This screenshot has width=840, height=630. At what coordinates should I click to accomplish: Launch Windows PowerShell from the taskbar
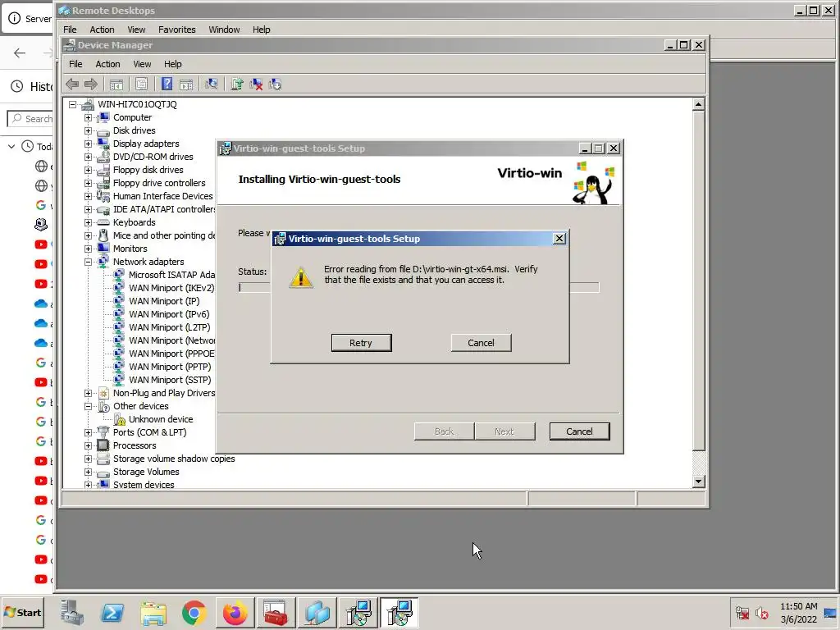click(113, 613)
